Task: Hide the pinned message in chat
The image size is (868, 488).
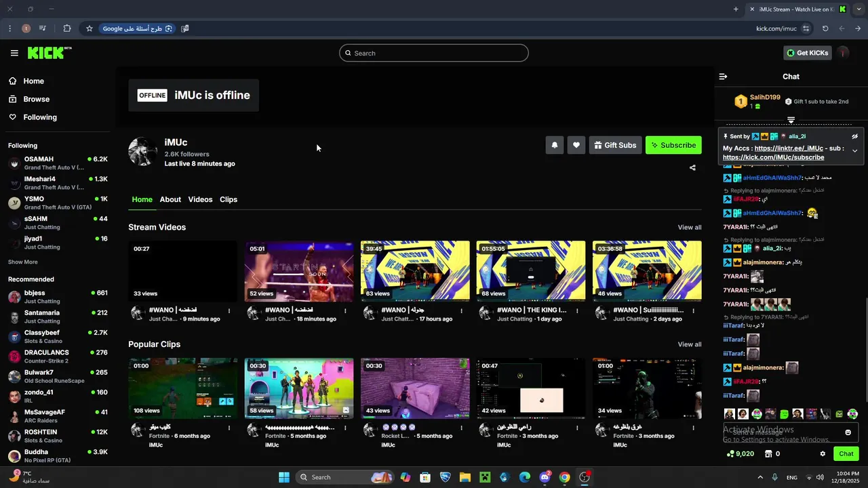Action: [854, 136]
